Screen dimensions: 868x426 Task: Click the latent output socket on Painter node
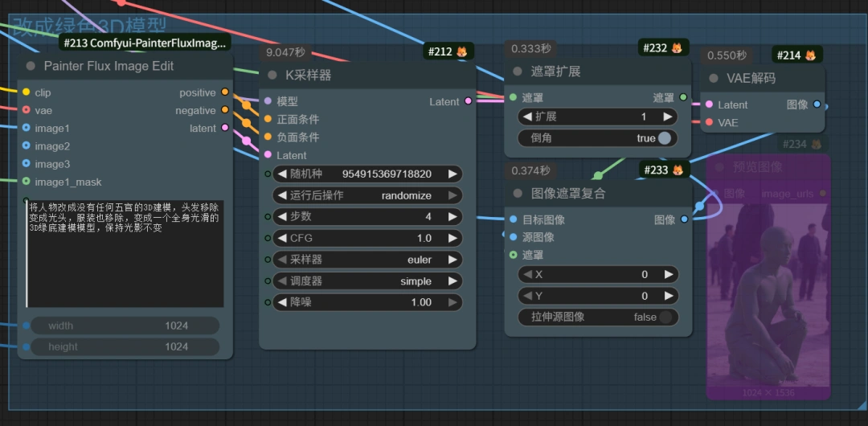click(225, 128)
